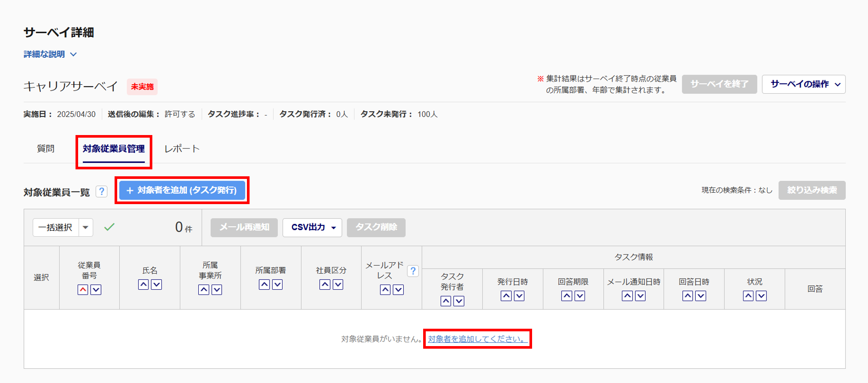This screenshot has height=383, width=868.
Task: Sort 発行日時 column ascending
Action: (506, 296)
